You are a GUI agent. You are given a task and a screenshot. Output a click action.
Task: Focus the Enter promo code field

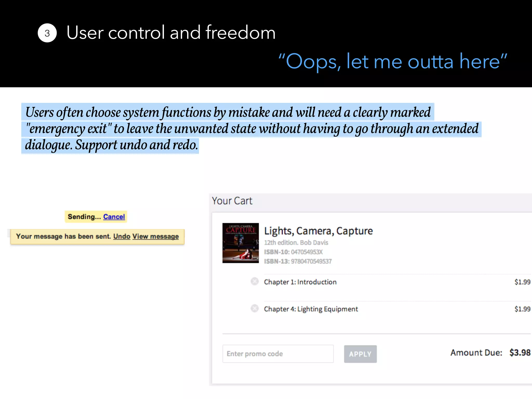tap(278, 354)
